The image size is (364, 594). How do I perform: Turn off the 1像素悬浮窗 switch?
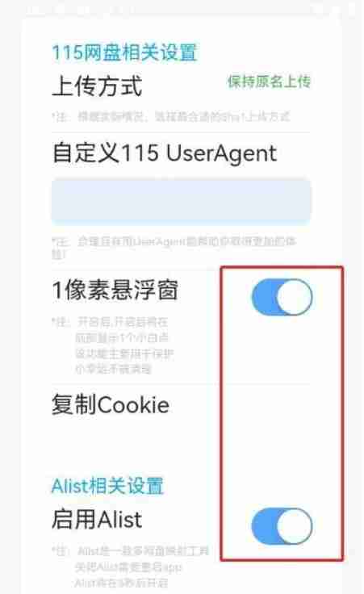click(x=282, y=297)
